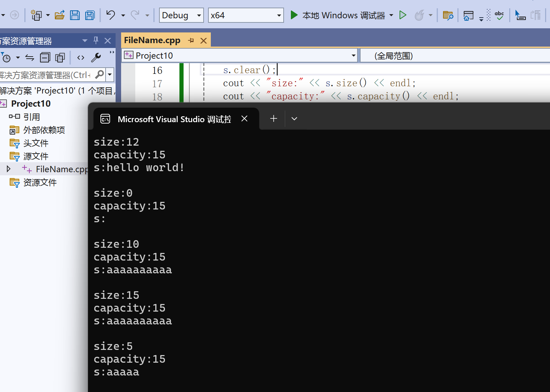Pin the FileName.cpp editor tab
This screenshot has width=550, height=392.
(x=191, y=41)
